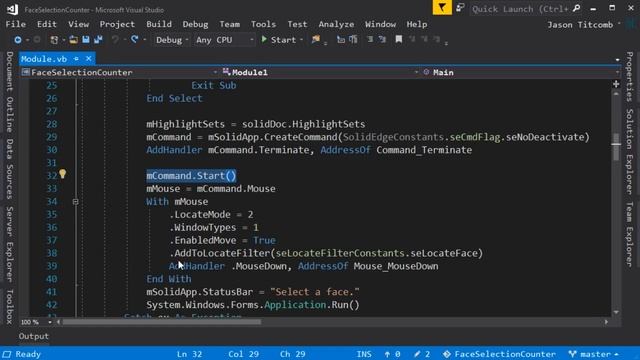The height and width of the screenshot is (360, 640).
Task: Collapse the With mMouse block
Action: [x=76, y=202]
